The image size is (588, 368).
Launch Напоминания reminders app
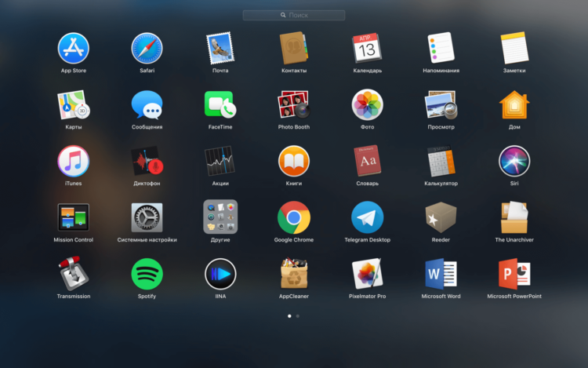[441, 49]
